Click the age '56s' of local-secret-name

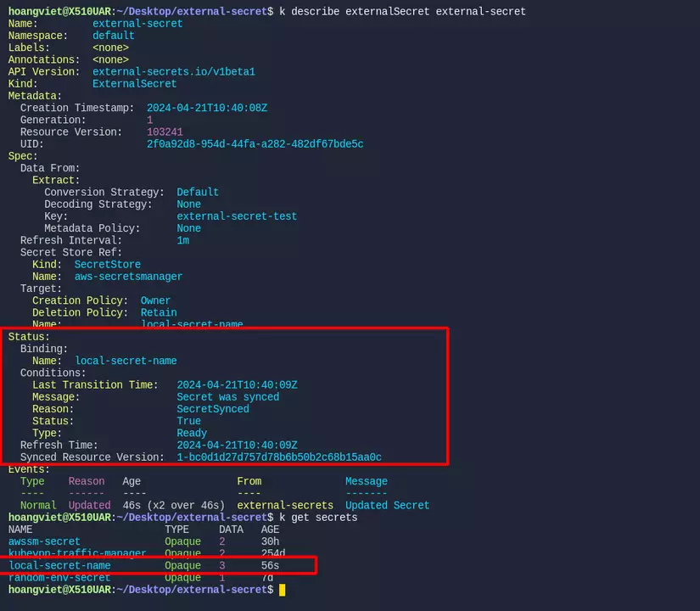coord(270,566)
